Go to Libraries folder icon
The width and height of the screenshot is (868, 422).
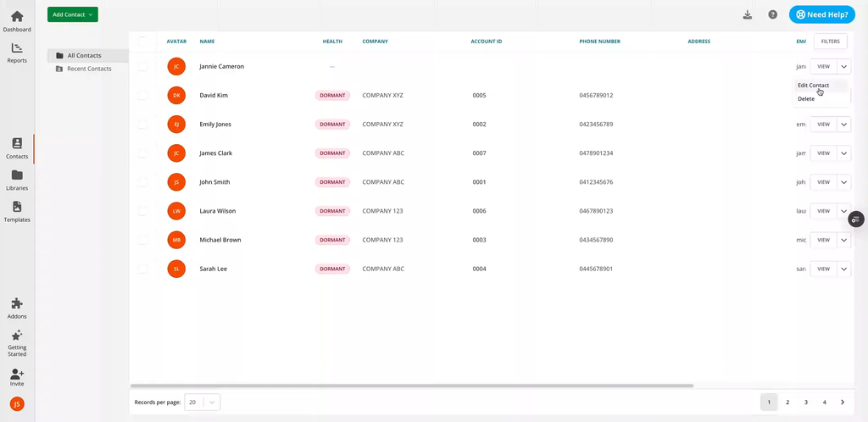coord(17,175)
